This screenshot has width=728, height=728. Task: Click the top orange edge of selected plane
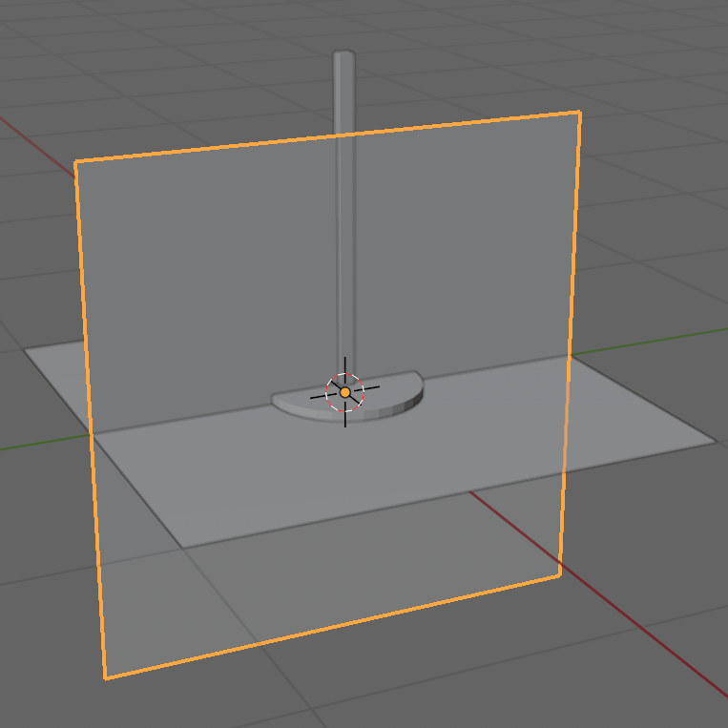pos(324,137)
